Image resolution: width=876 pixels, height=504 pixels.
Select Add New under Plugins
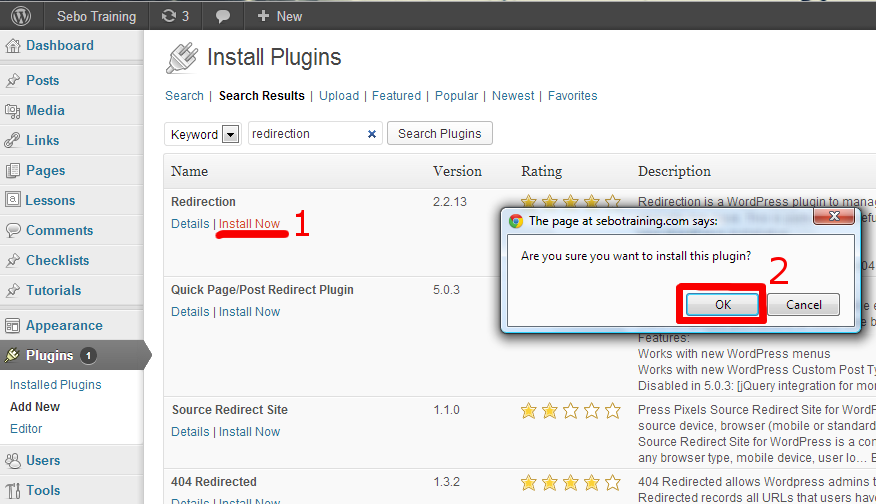35,407
